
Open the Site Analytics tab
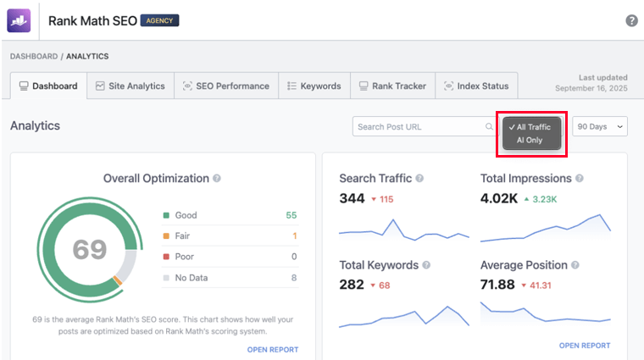pos(130,86)
